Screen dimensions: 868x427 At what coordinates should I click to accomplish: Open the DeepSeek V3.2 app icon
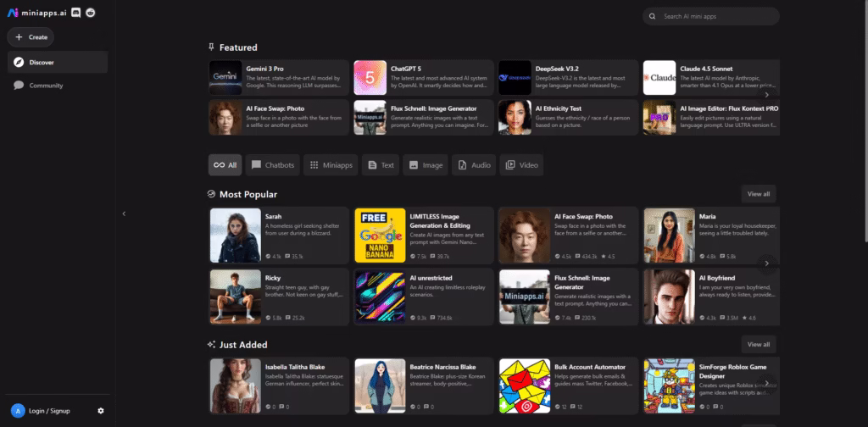[x=515, y=78]
